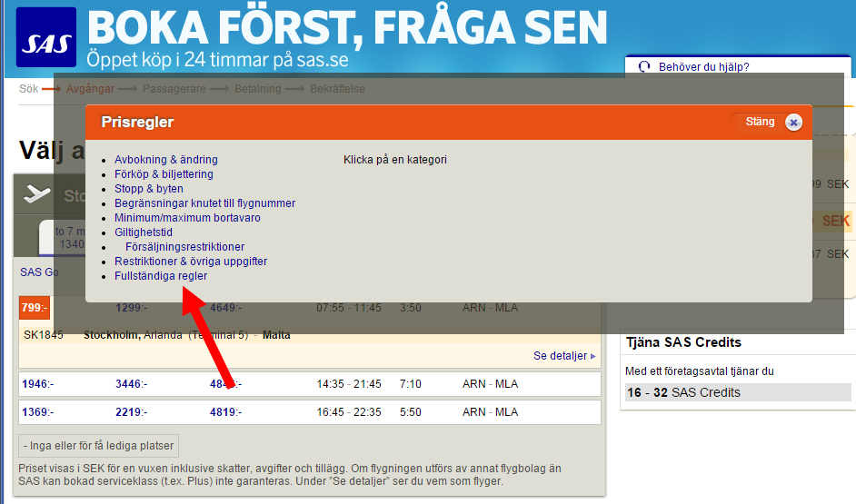Select the 4649:- fare price
Image resolution: width=856 pixels, height=504 pixels.
pos(225,308)
